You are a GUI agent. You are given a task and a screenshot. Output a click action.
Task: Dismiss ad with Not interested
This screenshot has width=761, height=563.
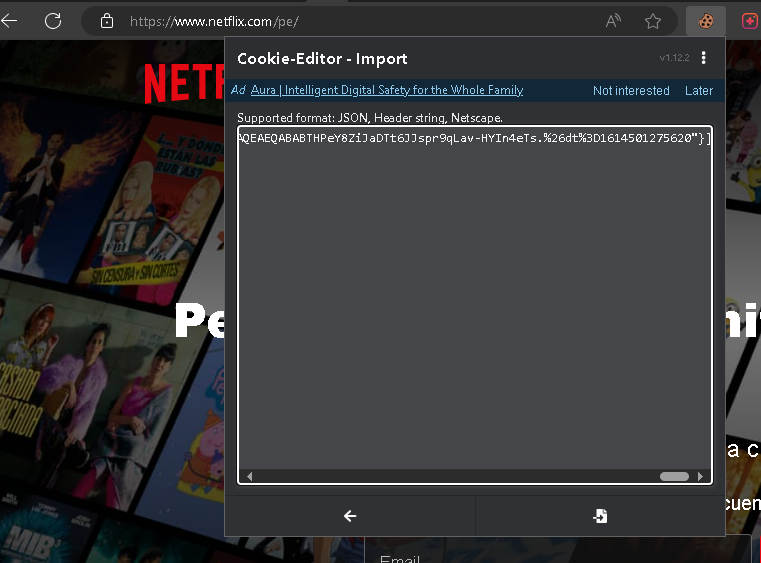pyautogui.click(x=631, y=91)
